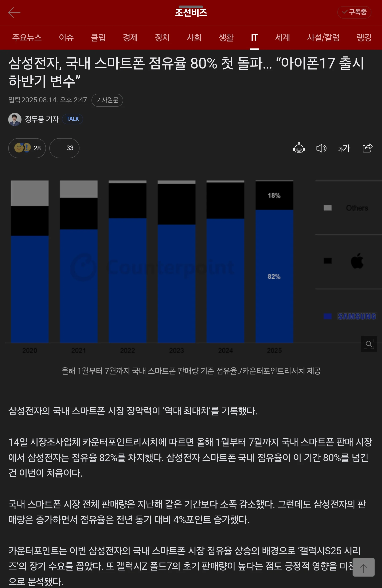
Task: Open emoji reactions on the article
Action: point(27,148)
